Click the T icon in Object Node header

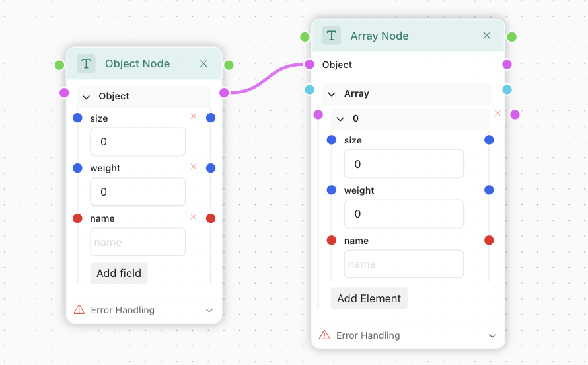tap(86, 63)
